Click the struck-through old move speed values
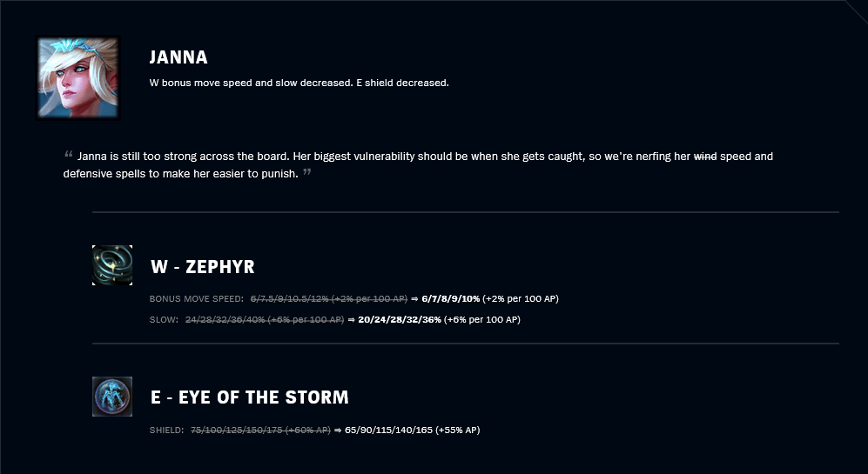 coord(329,298)
